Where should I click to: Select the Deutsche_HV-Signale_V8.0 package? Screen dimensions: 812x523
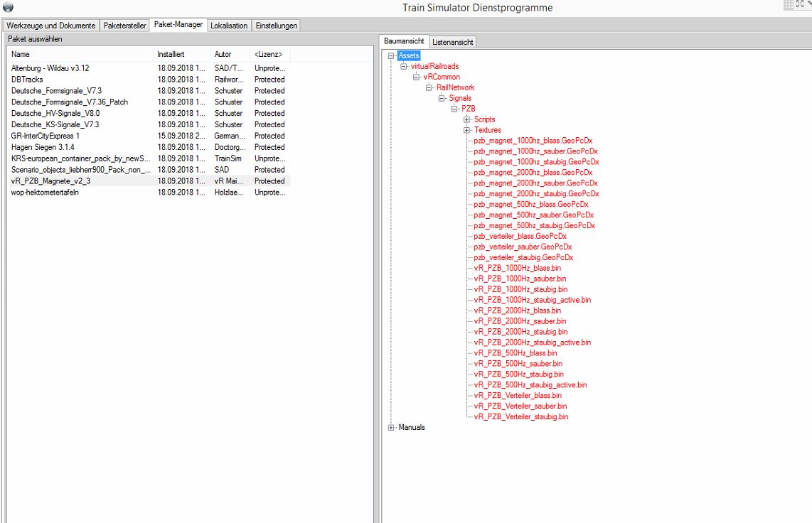click(150, 113)
